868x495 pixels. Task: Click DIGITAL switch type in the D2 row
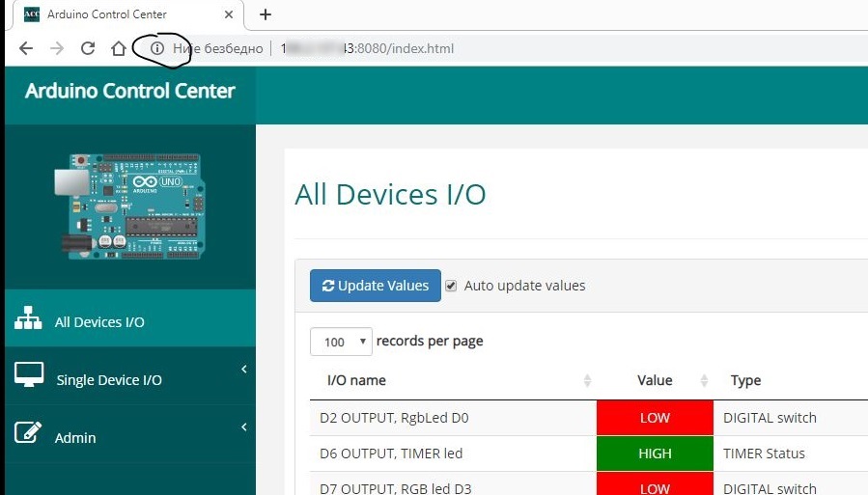coord(770,418)
